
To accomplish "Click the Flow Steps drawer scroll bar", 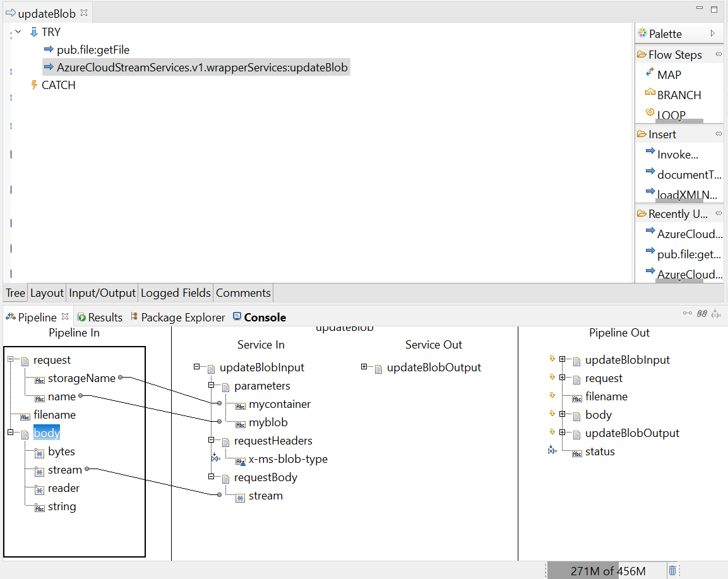I will [679, 121].
